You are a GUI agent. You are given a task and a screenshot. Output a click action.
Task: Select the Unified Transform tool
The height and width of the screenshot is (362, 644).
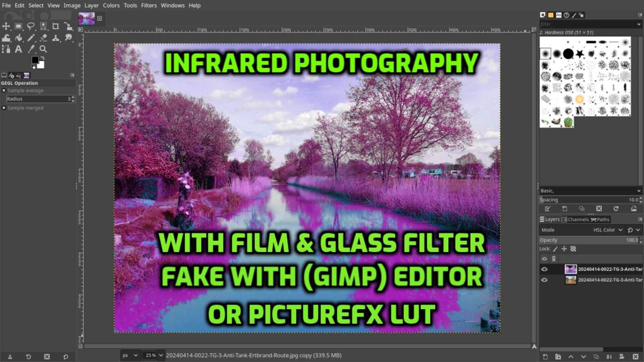(68, 26)
